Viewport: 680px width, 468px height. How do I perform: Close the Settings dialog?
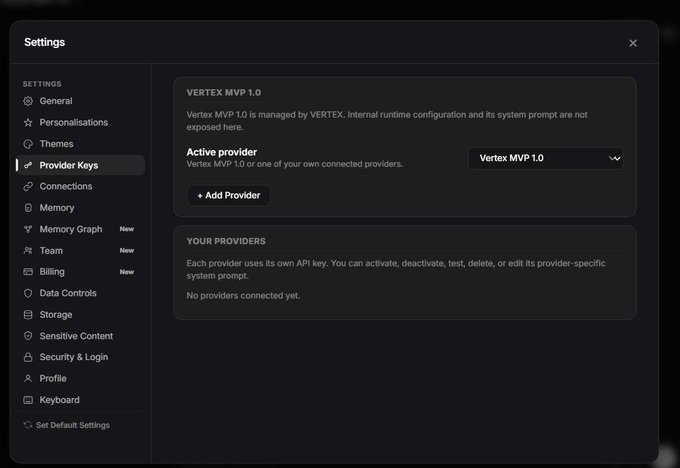pyautogui.click(x=633, y=43)
